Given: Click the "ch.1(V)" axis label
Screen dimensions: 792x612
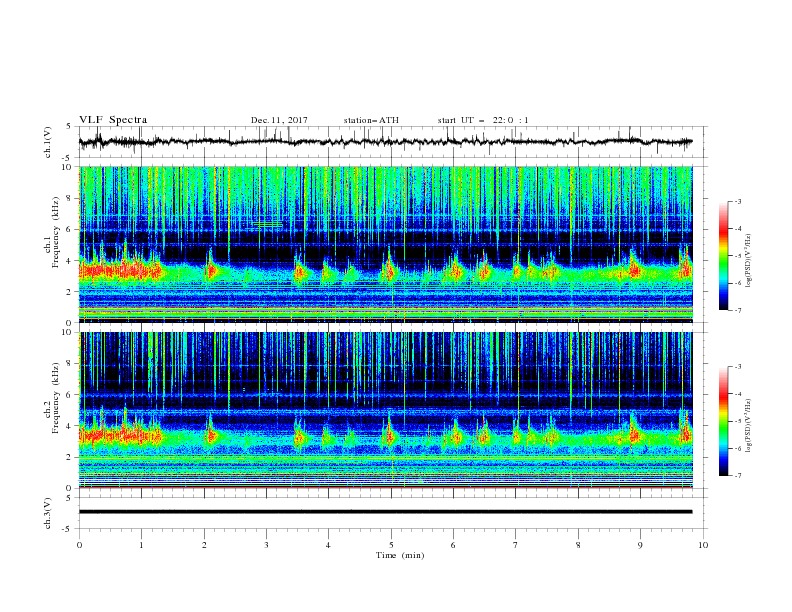Looking at the screenshot, I should coord(48,142).
